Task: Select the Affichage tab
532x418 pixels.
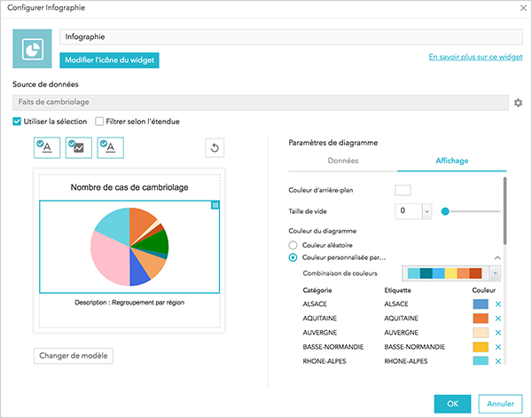Action: pos(452,161)
